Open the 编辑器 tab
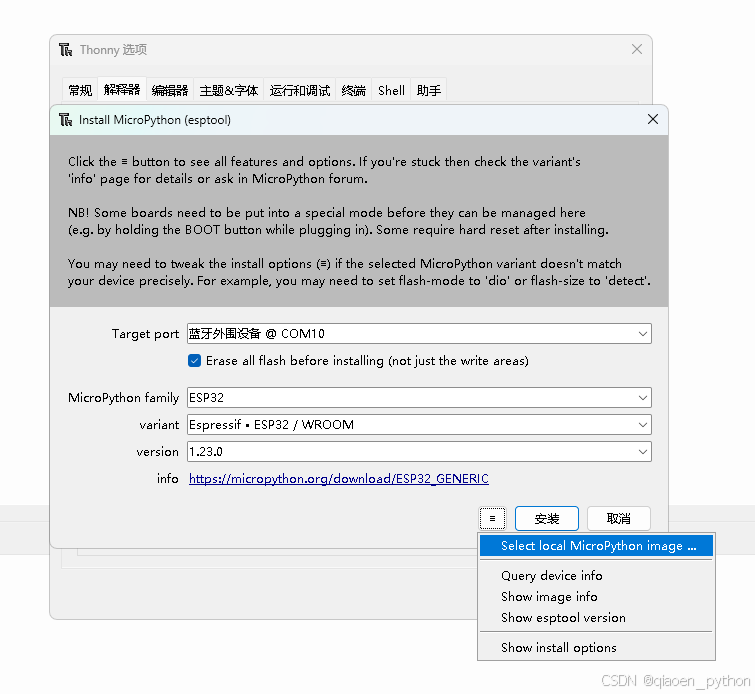Screen dimensions: 755x694 click(x=169, y=90)
